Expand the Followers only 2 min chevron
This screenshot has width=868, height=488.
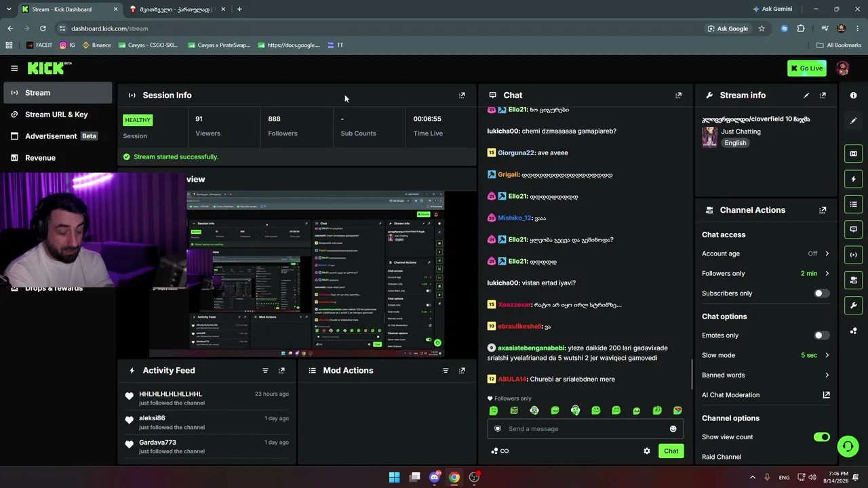coord(827,274)
